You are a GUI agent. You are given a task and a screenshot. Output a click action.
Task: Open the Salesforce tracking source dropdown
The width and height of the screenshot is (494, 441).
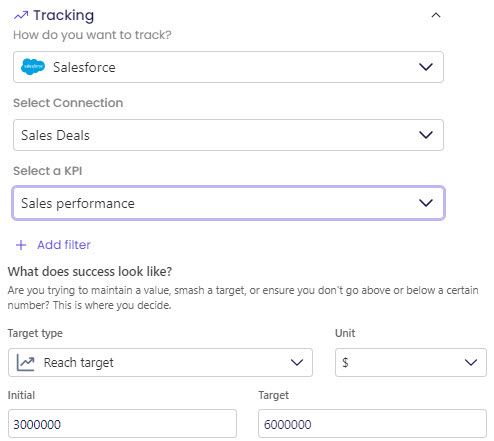click(228, 67)
